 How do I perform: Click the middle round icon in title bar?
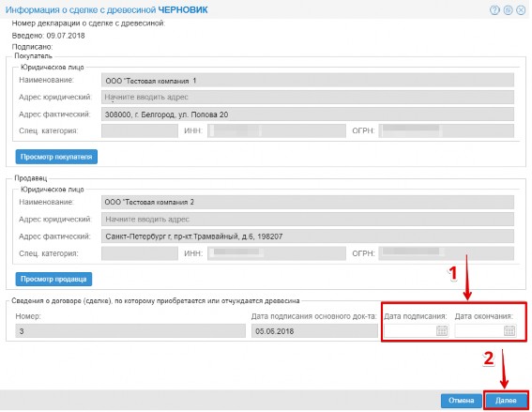(508, 10)
